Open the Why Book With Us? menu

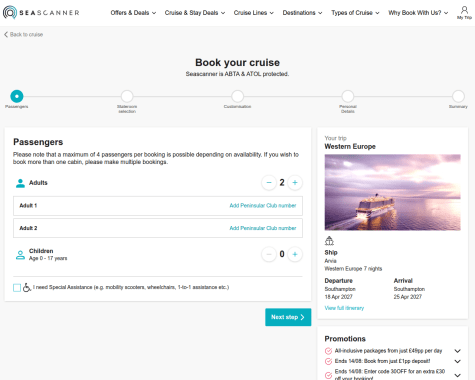[x=418, y=13]
